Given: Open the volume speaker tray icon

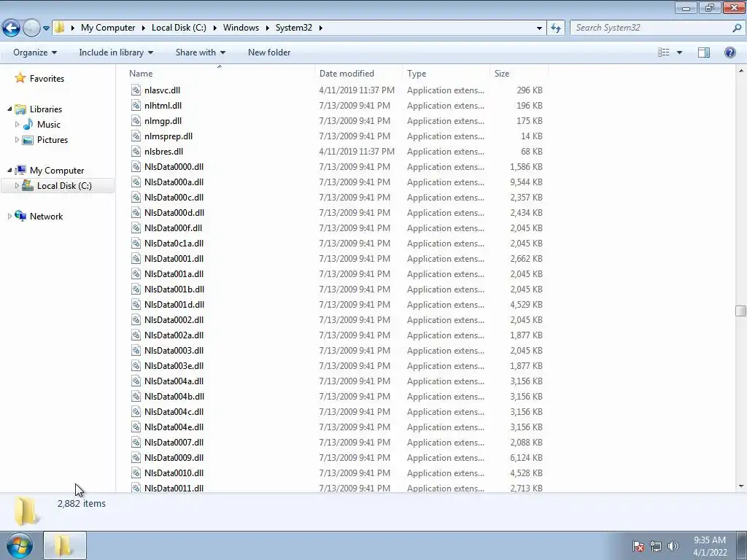Looking at the screenshot, I should 673,546.
